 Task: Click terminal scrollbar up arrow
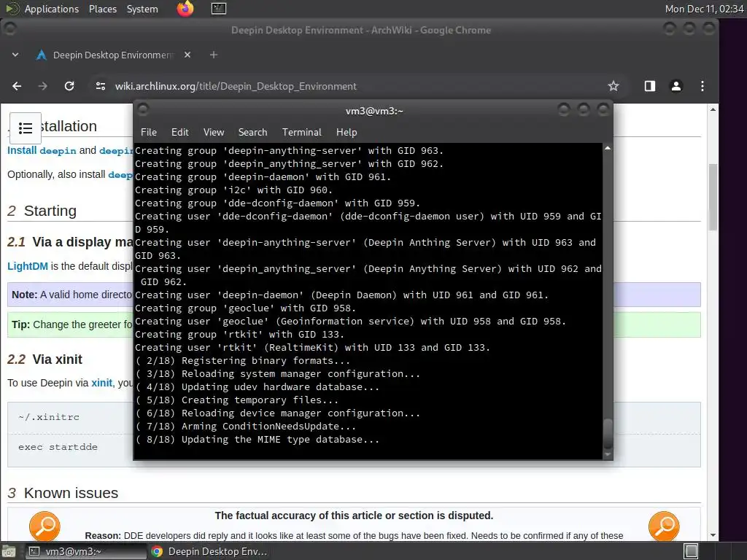pyautogui.click(x=608, y=149)
